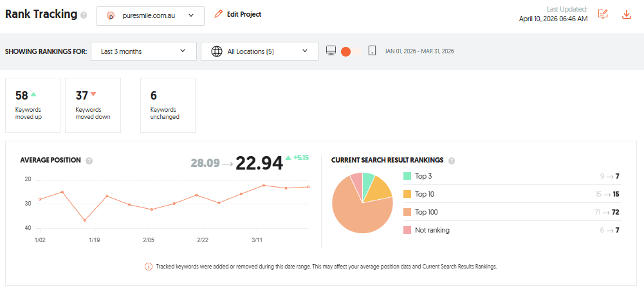Click the last data point on position chart

tap(308, 187)
